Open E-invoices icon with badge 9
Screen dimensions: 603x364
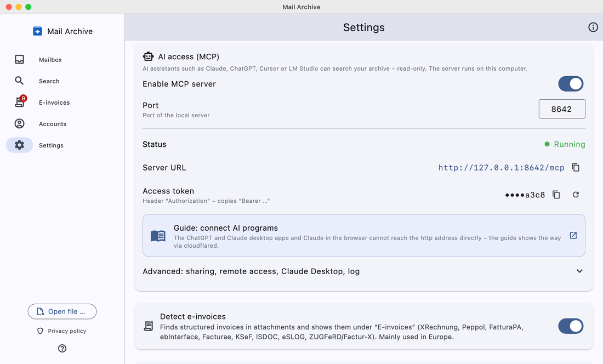coord(20,101)
